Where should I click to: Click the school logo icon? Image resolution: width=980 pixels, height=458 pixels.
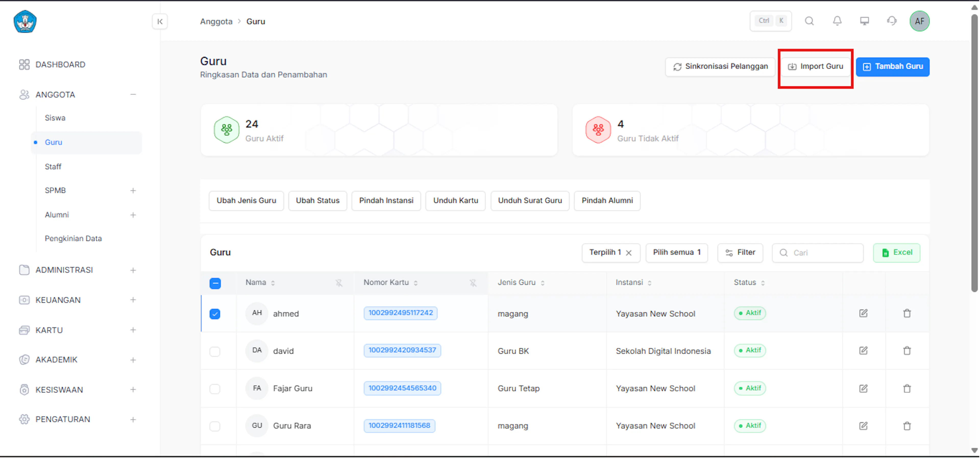pyautogui.click(x=25, y=21)
